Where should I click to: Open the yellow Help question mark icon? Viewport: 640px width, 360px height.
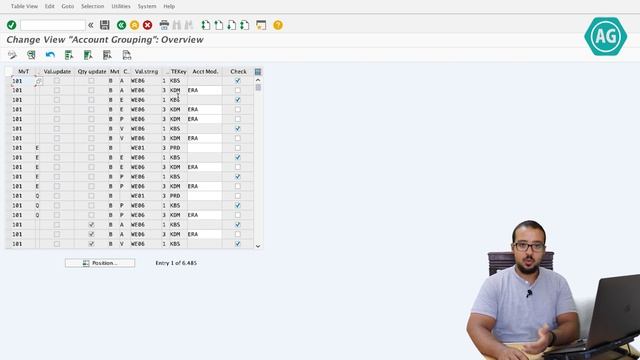tap(278, 25)
